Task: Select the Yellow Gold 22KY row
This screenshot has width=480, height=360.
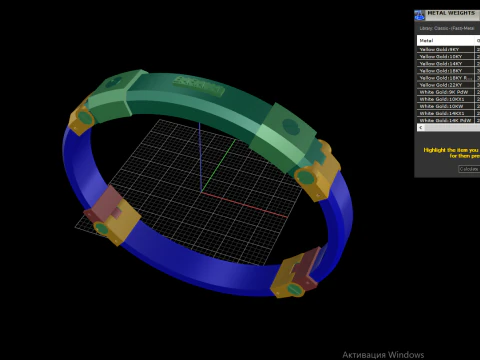Action: (x=448, y=85)
